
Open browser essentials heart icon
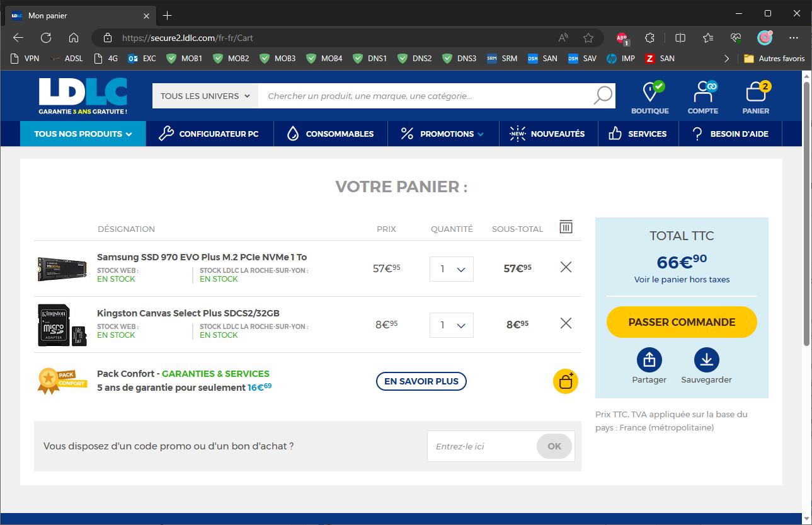click(736, 38)
